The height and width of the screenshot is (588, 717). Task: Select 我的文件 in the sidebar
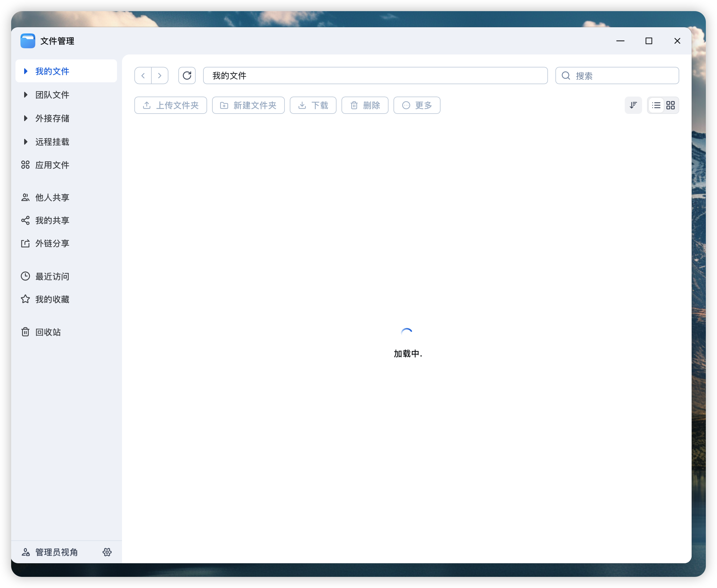pyautogui.click(x=52, y=71)
